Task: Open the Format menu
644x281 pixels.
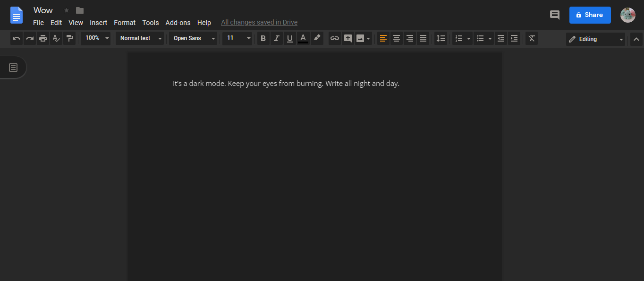Action: click(x=125, y=23)
